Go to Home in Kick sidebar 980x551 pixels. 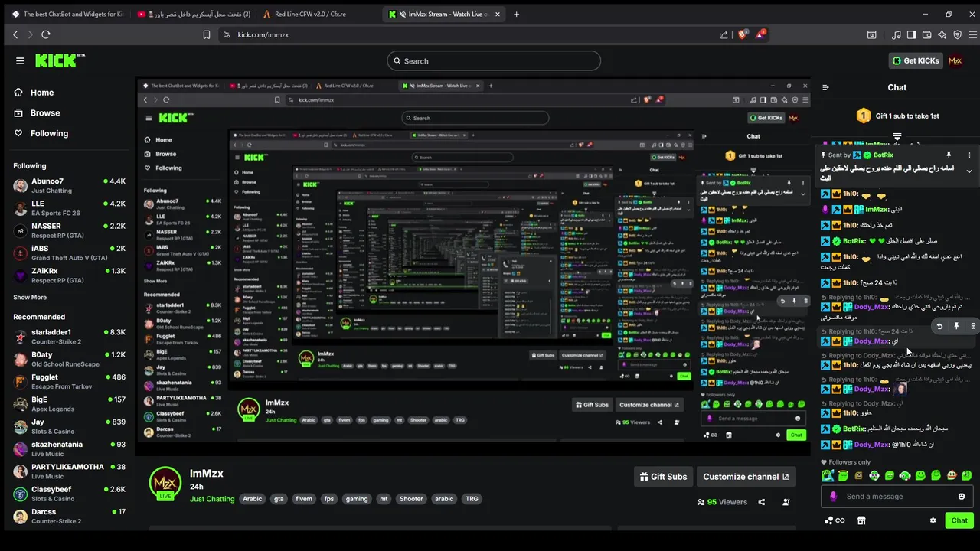click(34, 93)
